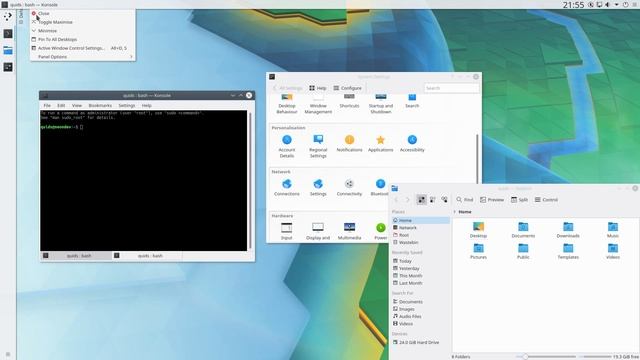The width and height of the screenshot is (640, 360).
Task: Toggle Preview in Dolphin toolbar
Action: 492,200
